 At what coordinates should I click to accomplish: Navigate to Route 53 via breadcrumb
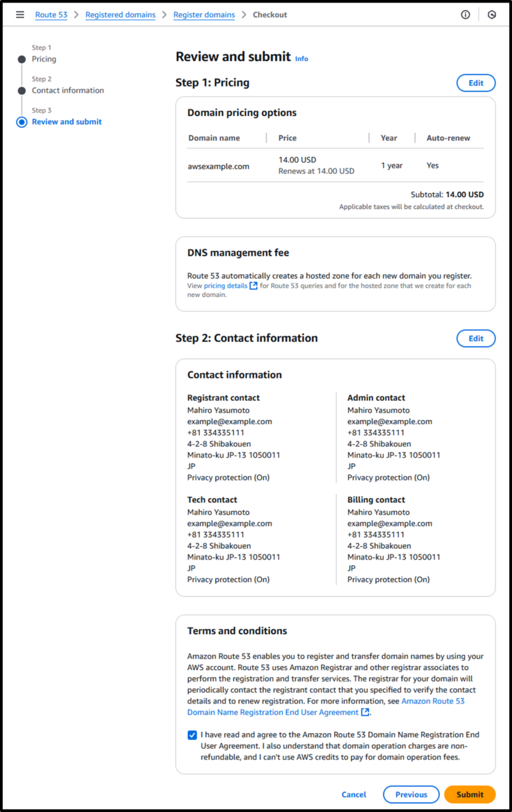tap(51, 15)
